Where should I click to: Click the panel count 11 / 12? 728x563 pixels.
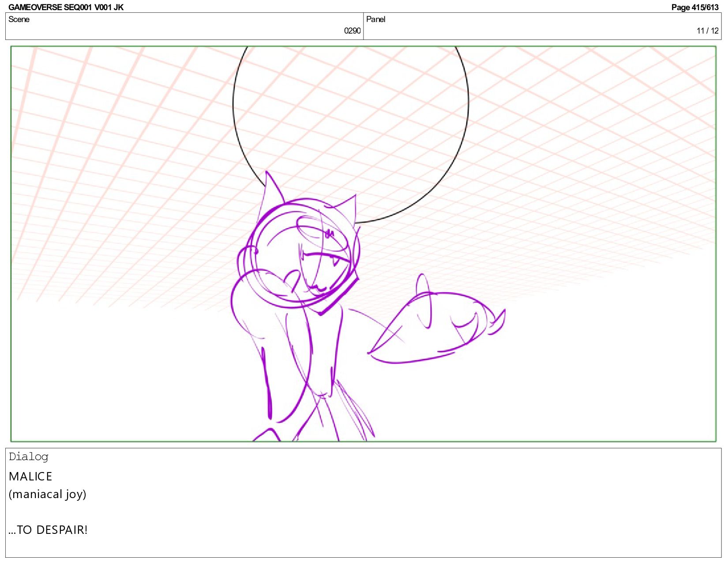click(708, 31)
